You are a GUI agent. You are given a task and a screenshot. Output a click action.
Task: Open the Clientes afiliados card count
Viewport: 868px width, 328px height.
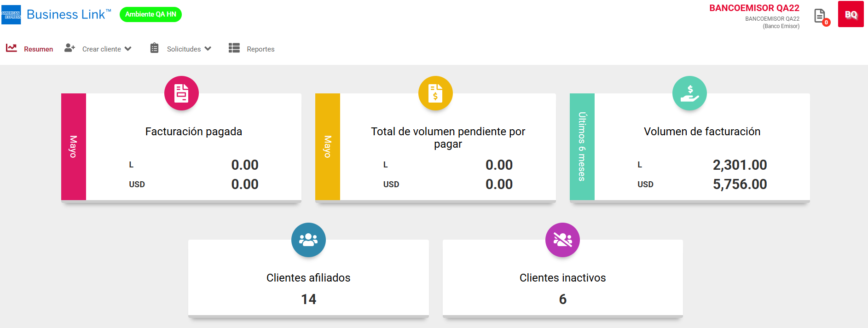coord(308,299)
